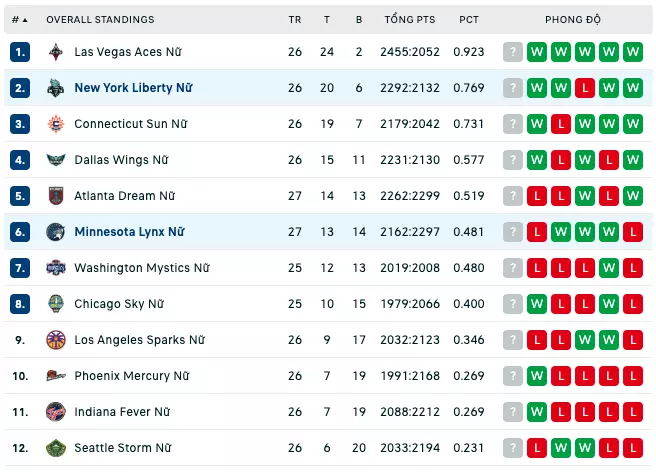Click the Connecticut Sun team logo

click(56, 124)
